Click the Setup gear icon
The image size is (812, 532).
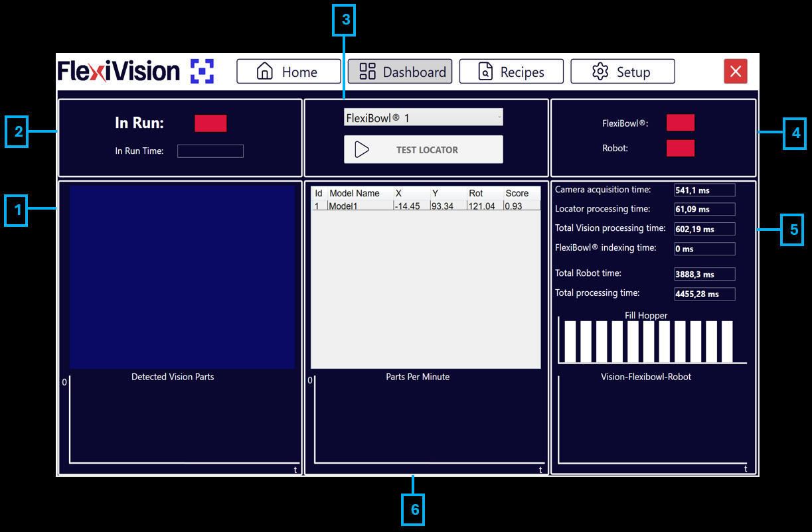tap(600, 72)
